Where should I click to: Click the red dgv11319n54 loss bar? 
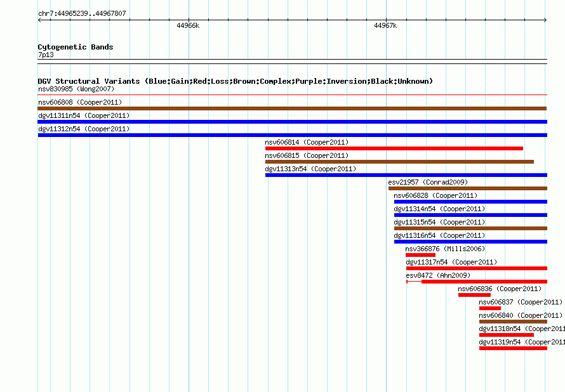point(513,348)
